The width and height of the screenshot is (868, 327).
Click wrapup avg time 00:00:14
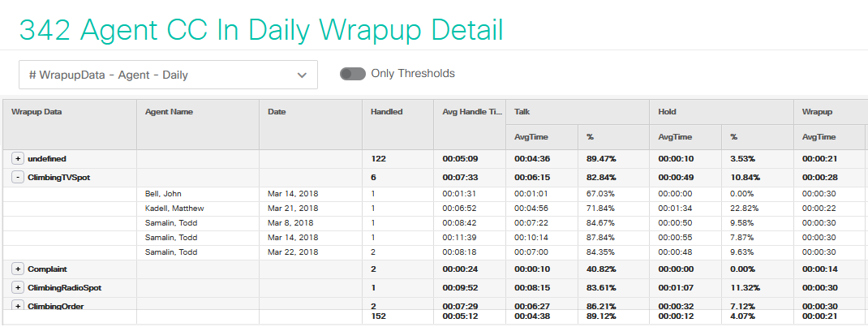(819, 269)
